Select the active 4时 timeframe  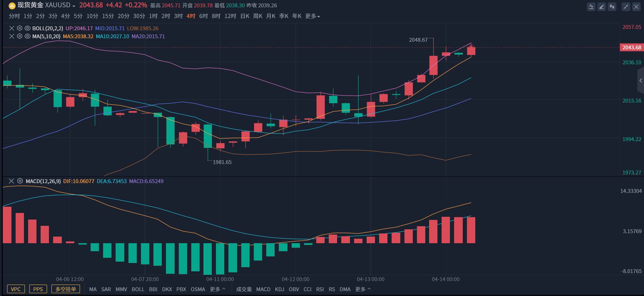[191, 16]
